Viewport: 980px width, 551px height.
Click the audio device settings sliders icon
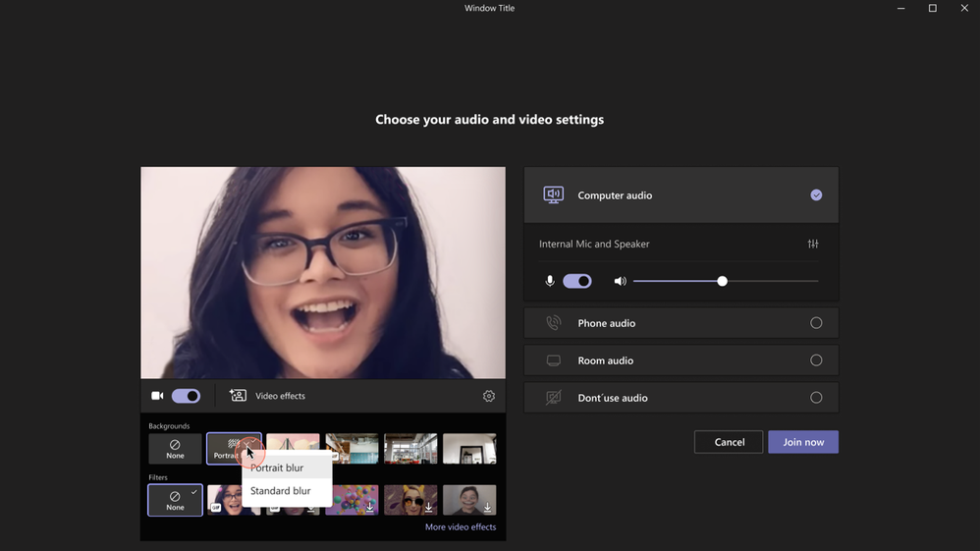(x=813, y=244)
